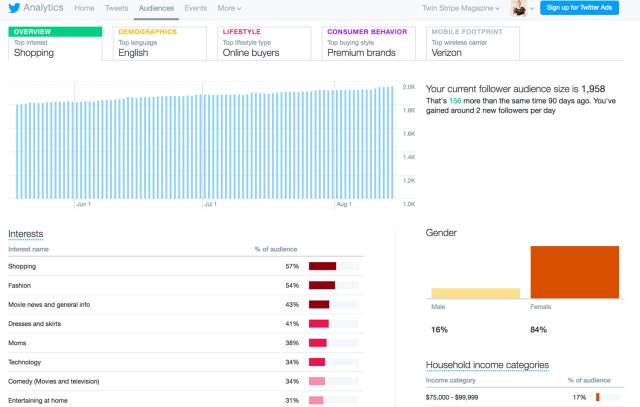The image size is (640, 407).
Task: Click the Fashion interest row label
Action: (19, 285)
